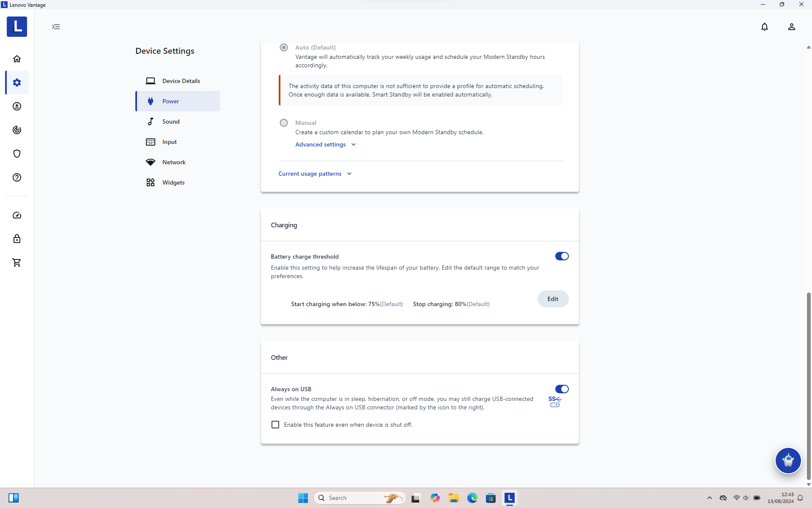Open the Home icon in left sidebar
This screenshot has height=508, width=812.
(17, 59)
